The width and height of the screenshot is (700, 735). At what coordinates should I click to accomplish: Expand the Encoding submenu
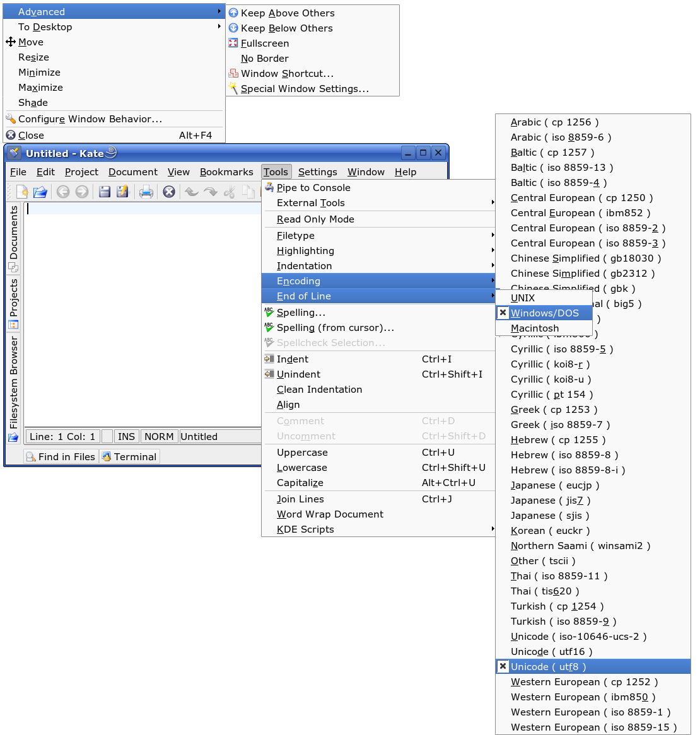[378, 281]
